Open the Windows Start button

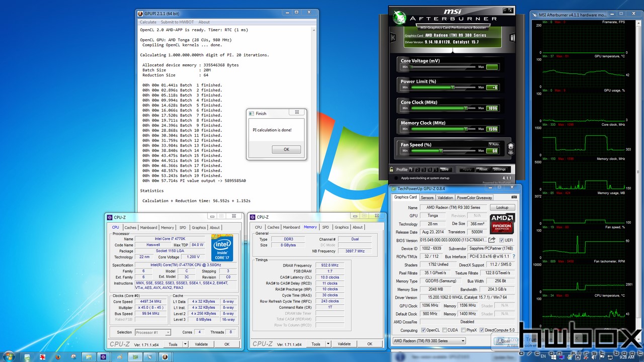(x=10, y=356)
